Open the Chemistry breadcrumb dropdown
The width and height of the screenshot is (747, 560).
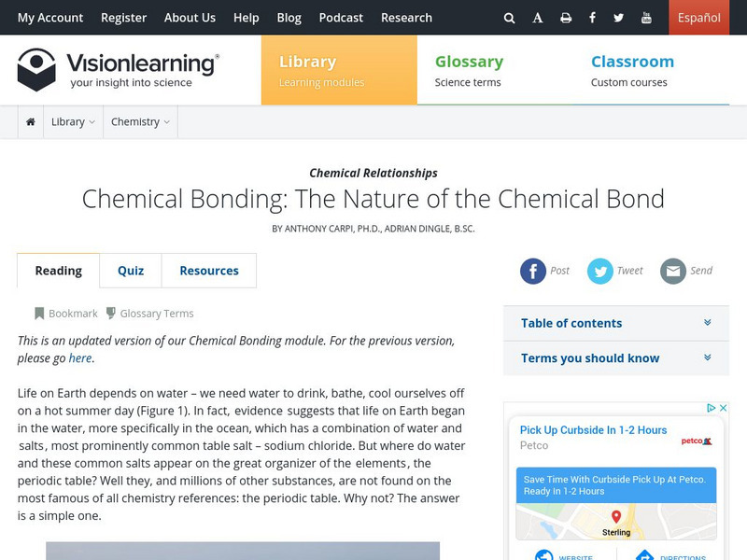tap(140, 122)
